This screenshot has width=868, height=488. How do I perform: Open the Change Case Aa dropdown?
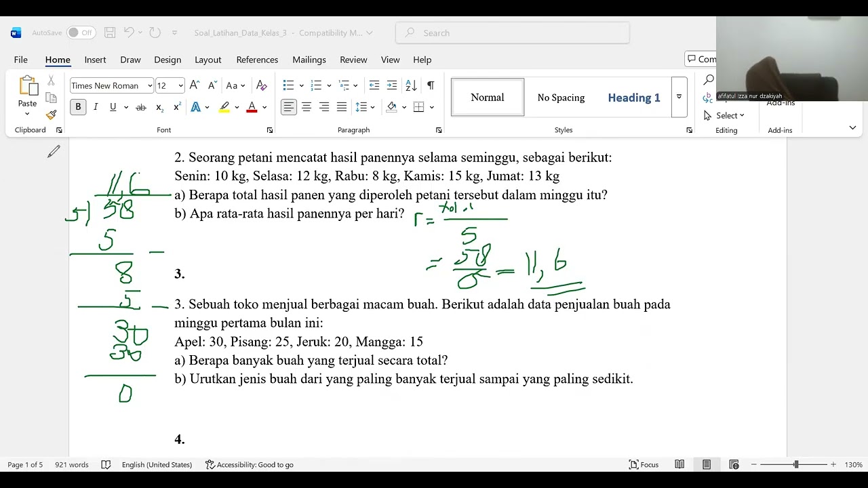(235, 85)
